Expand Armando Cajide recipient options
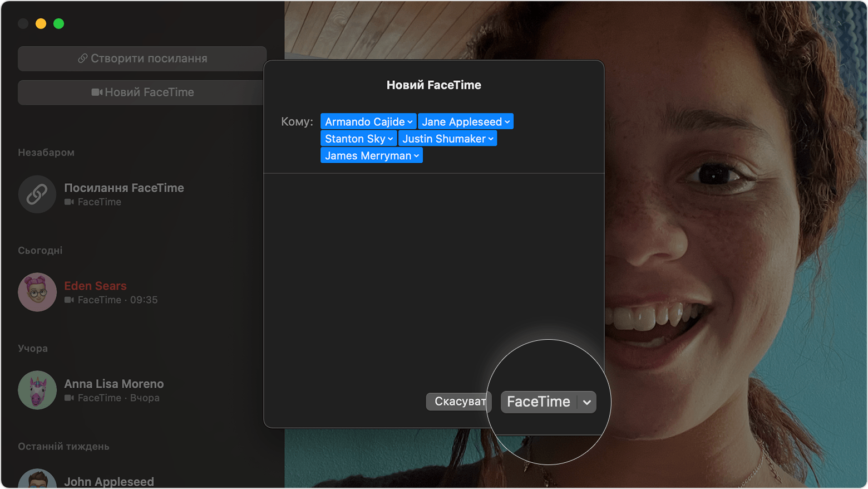 click(410, 122)
